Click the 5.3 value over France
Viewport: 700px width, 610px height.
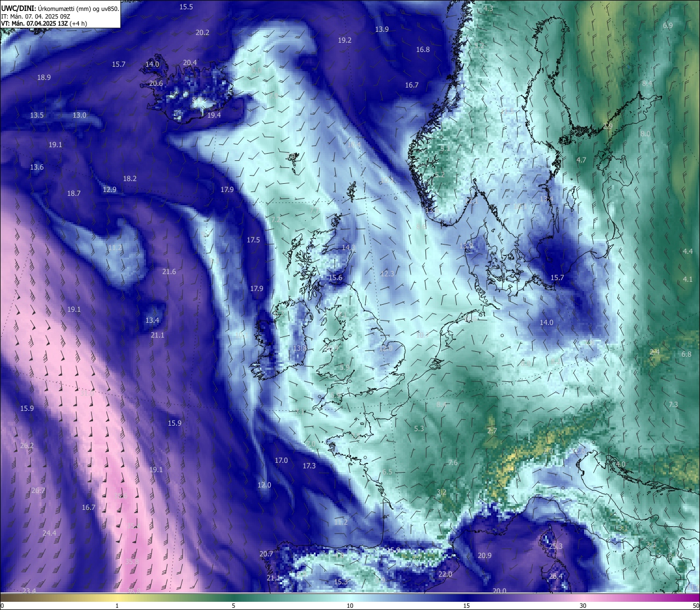click(x=419, y=428)
